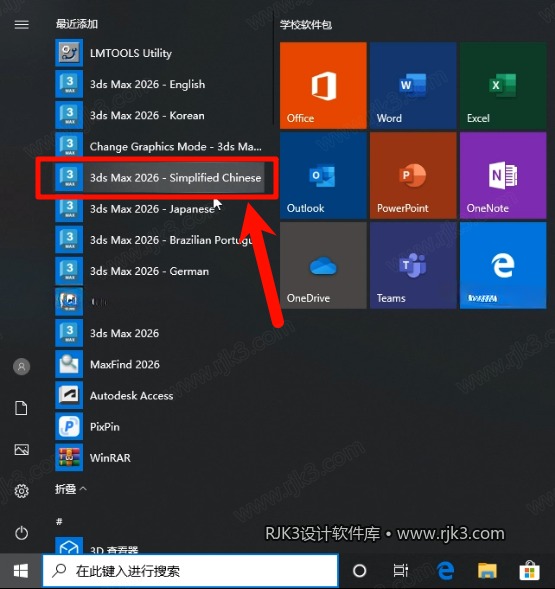Image resolution: width=555 pixels, height=589 pixels.
Task: Open Microsoft Store from taskbar
Action: (529, 571)
